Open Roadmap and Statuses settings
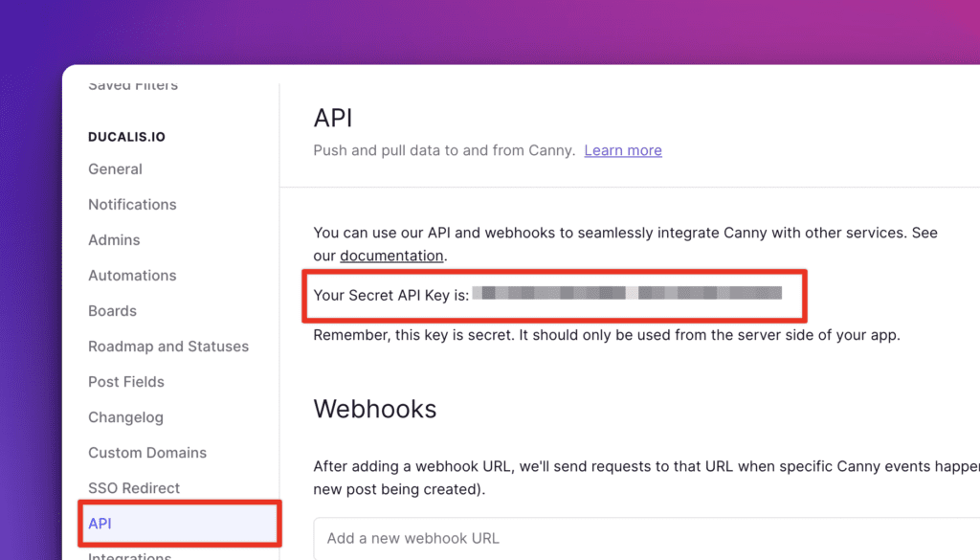The width and height of the screenshot is (980, 560). point(168,346)
